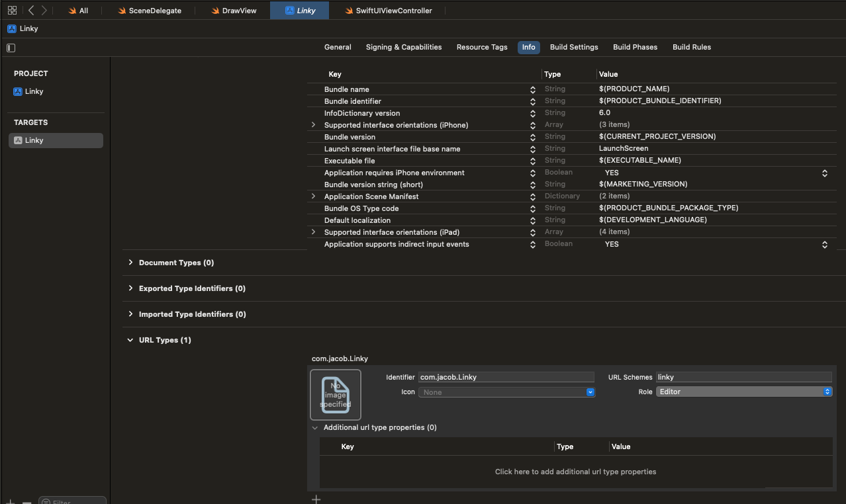Click the URL Schemes field containing linky
The image size is (846, 504).
tap(743, 377)
